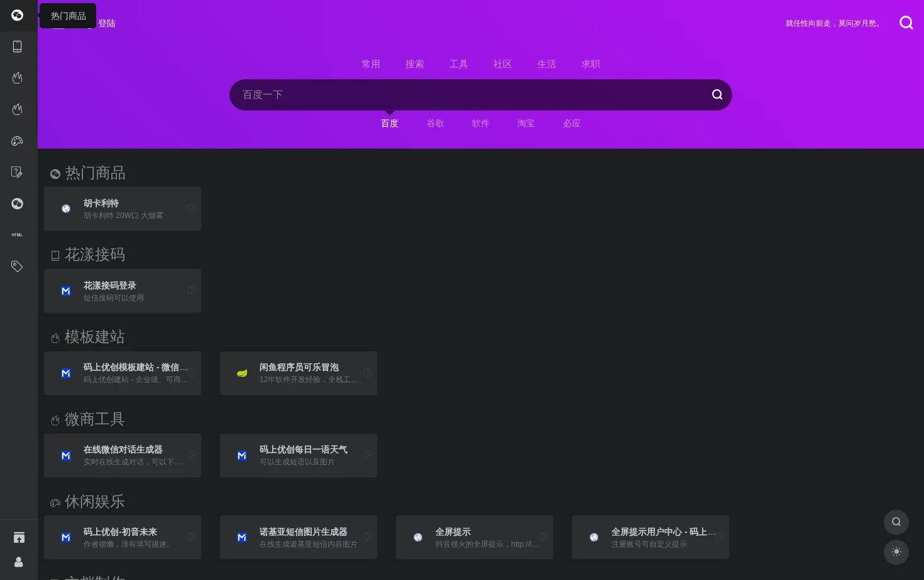924x580 pixels.
Task: Open 在线微信对话生成器 card
Action: point(123,456)
